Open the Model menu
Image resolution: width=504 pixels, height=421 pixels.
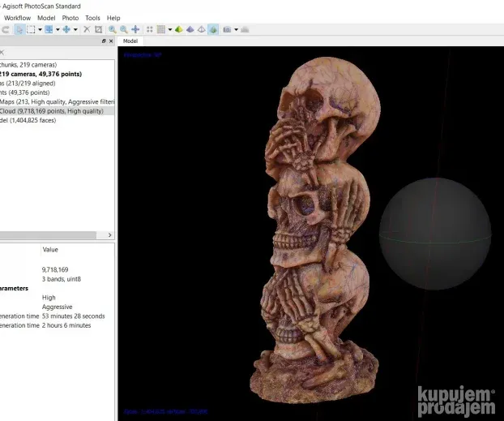[x=46, y=18]
